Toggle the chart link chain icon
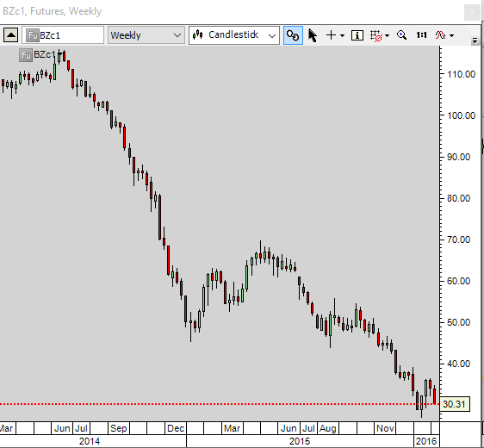 point(293,35)
